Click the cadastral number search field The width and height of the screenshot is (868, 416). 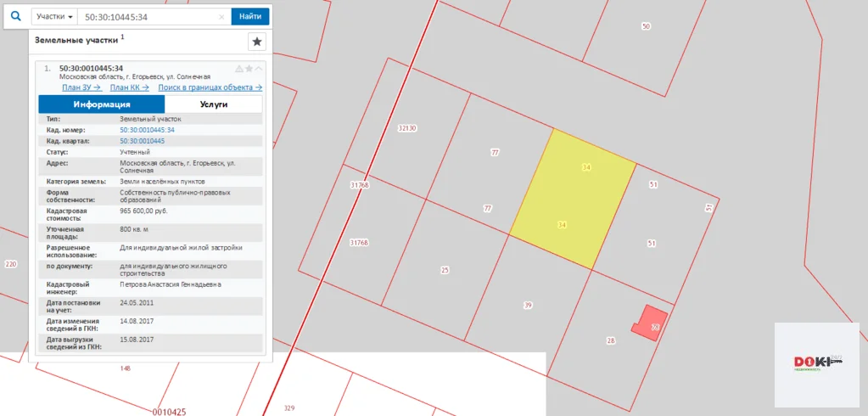pos(148,16)
